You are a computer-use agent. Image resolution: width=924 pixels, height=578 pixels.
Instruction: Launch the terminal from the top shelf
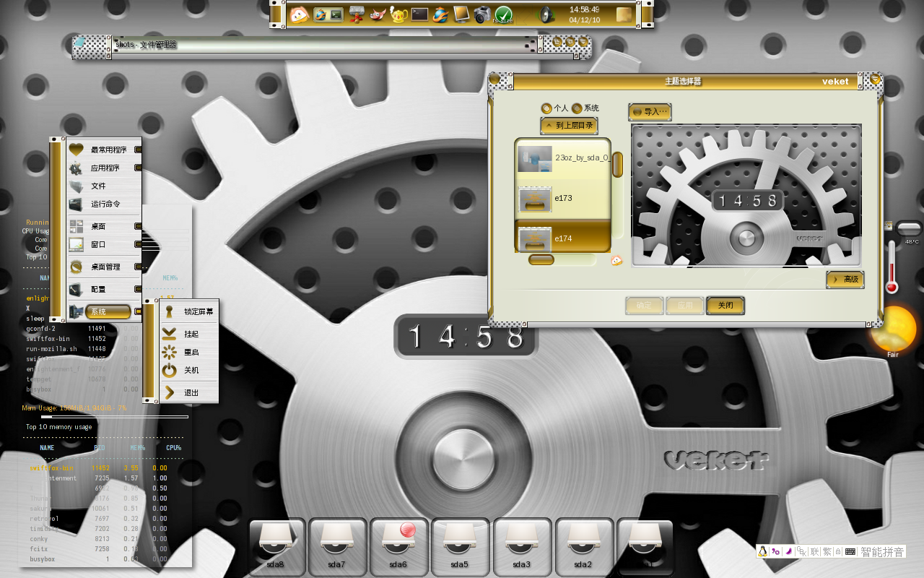[x=420, y=14]
